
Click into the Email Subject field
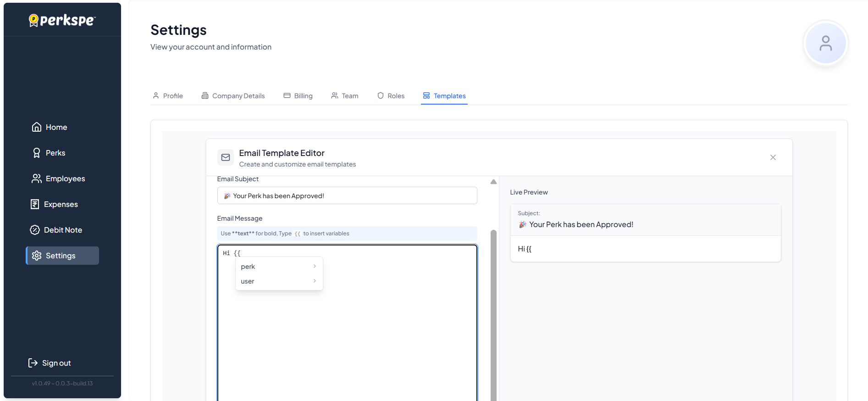click(347, 195)
